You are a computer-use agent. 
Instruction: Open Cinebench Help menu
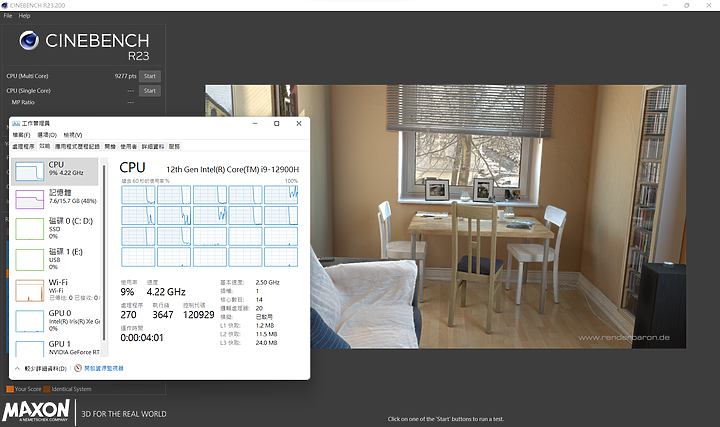(24, 16)
